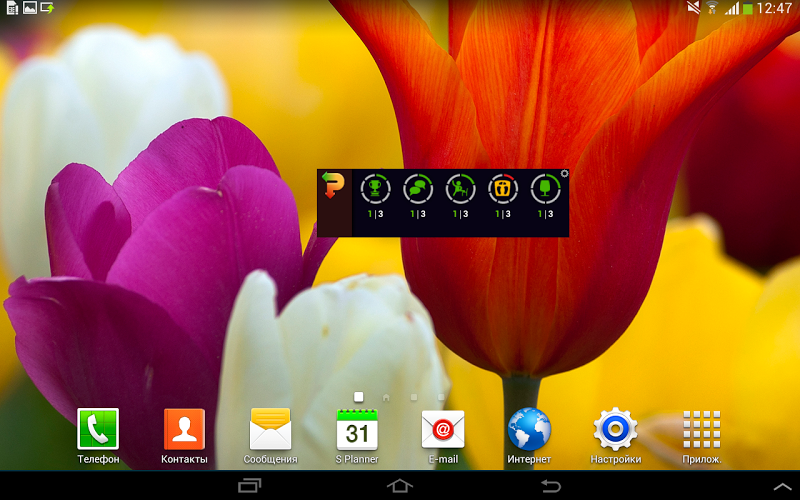Switch to the fourth page indicator dot

click(x=441, y=397)
